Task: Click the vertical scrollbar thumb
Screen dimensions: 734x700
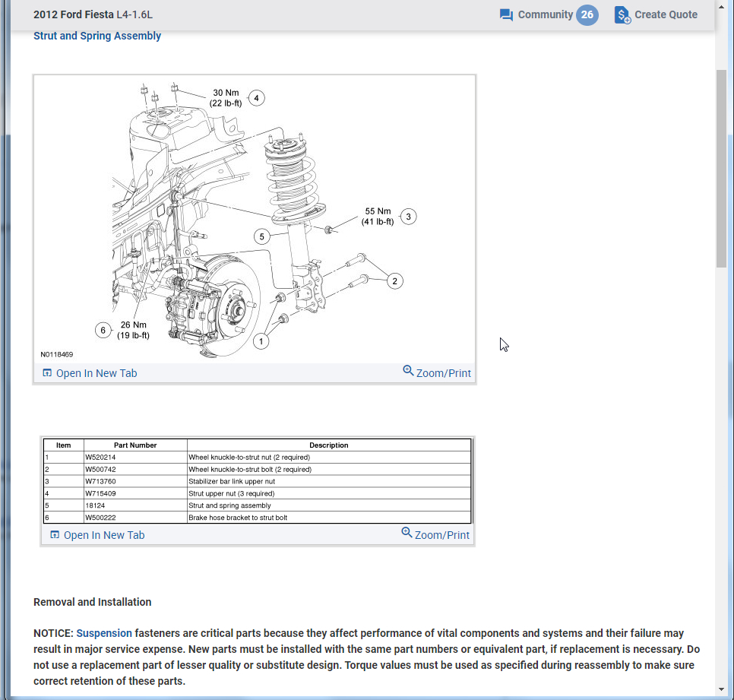Action: point(721,169)
